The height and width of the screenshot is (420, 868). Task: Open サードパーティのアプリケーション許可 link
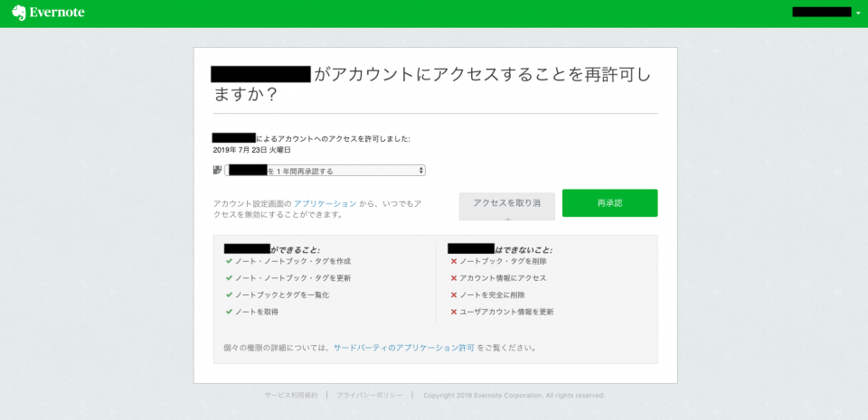403,348
